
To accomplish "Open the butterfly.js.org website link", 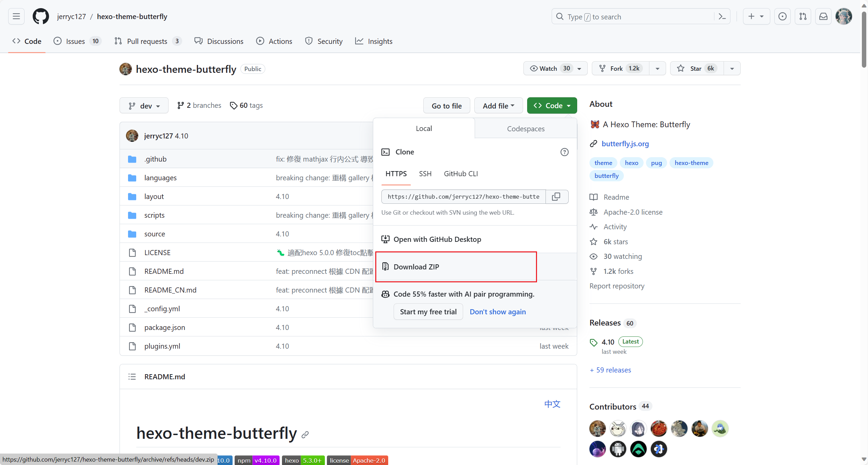I will [x=625, y=144].
